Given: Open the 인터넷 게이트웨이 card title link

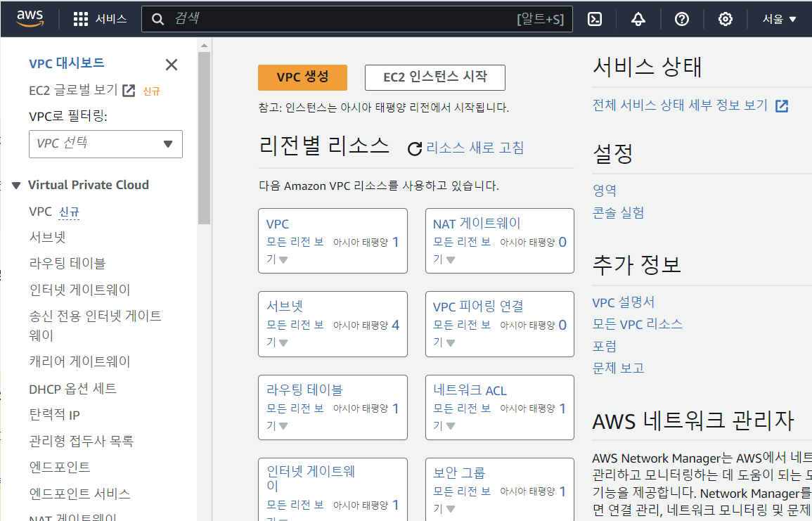Looking at the screenshot, I should [x=311, y=478].
